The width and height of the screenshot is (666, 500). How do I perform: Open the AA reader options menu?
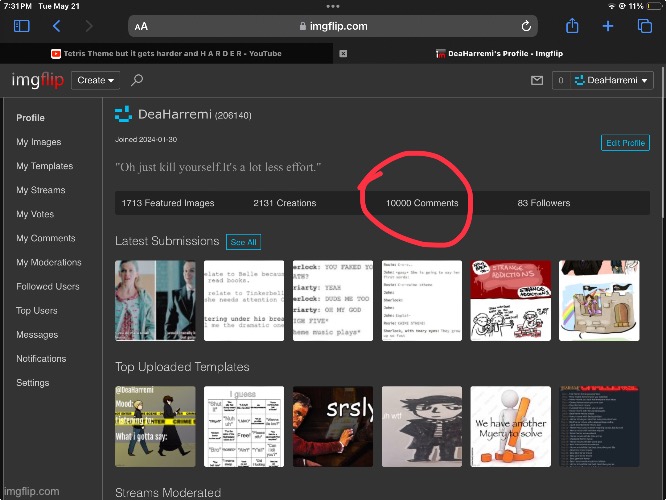click(141, 27)
